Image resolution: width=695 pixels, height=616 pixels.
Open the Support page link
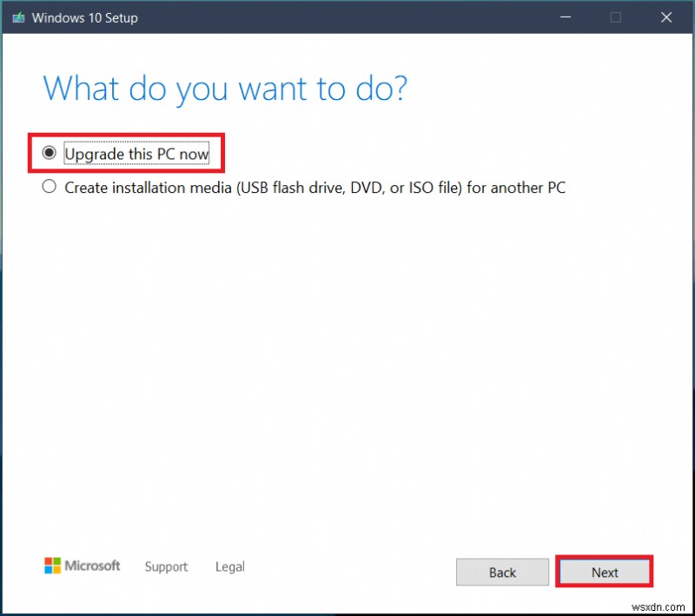(x=166, y=566)
